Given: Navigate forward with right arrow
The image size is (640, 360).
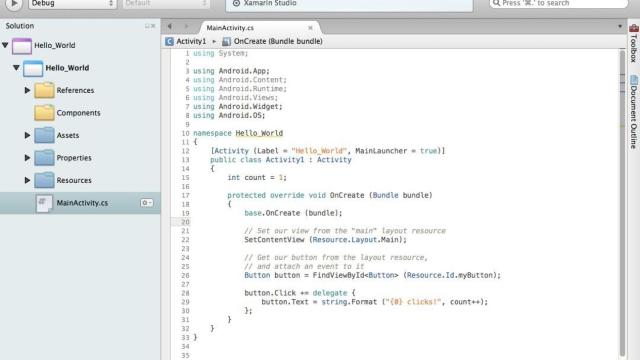Looking at the screenshot, I should coord(186,26).
